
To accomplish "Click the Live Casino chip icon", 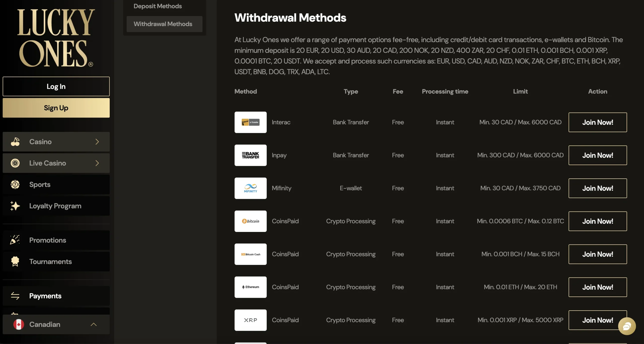I will coord(15,163).
